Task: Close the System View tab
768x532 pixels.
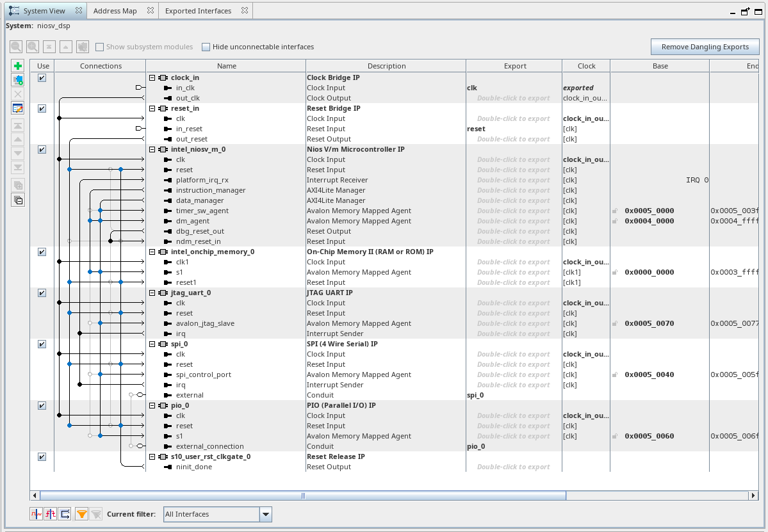Action: tap(78, 10)
